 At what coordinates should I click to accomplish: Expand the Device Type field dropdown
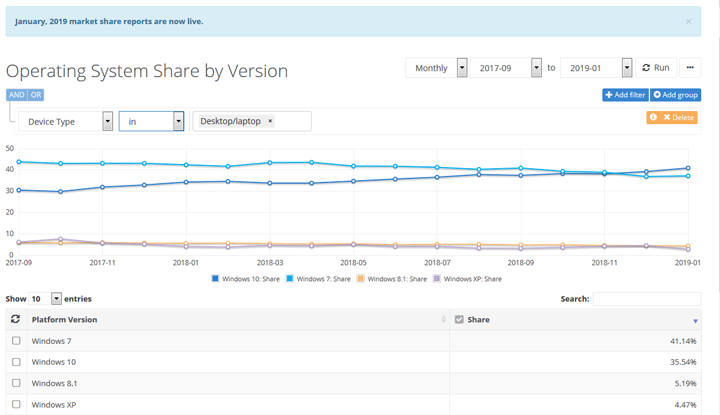[x=107, y=122]
